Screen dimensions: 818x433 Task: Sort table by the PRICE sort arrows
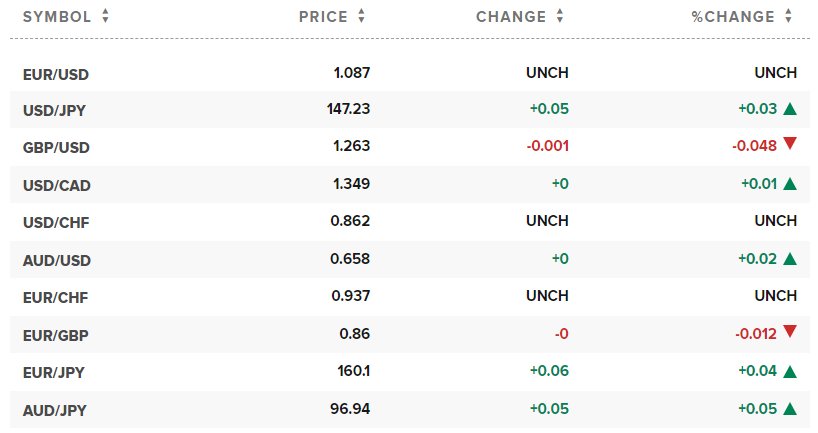point(361,17)
